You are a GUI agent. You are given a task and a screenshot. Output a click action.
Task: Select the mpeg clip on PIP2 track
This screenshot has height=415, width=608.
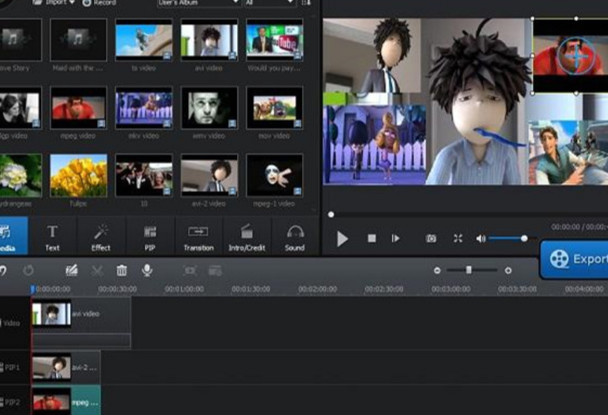pyautogui.click(x=66, y=401)
